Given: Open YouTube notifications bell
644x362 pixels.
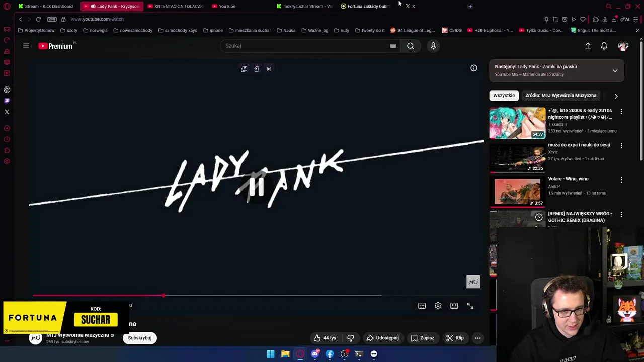Looking at the screenshot, I should [604, 46].
